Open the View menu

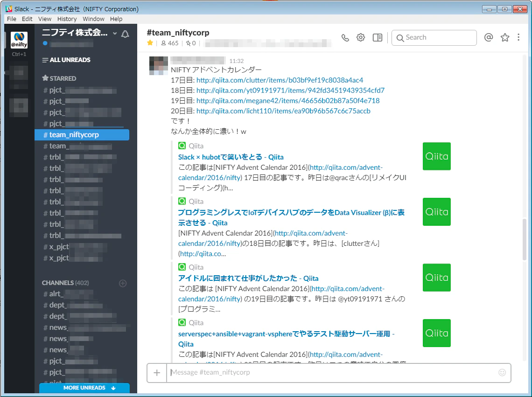[45, 19]
